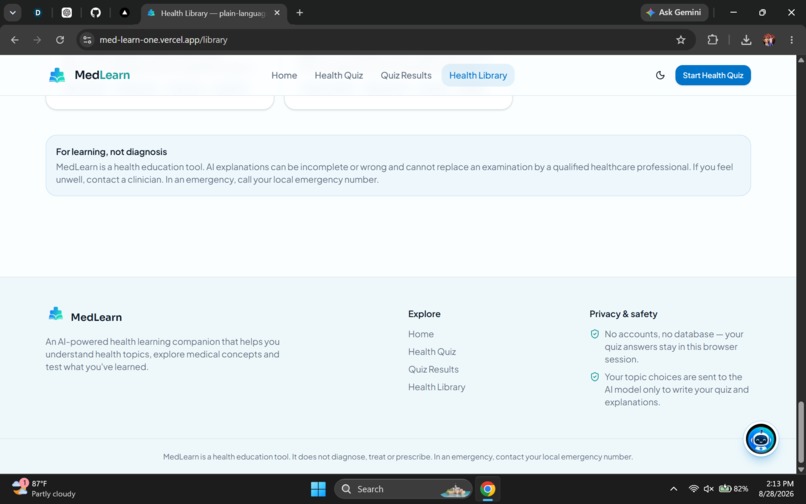Image resolution: width=806 pixels, height=504 pixels.
Task: Open Chrome's three-dot menu
Action: [x=792, y=40]
